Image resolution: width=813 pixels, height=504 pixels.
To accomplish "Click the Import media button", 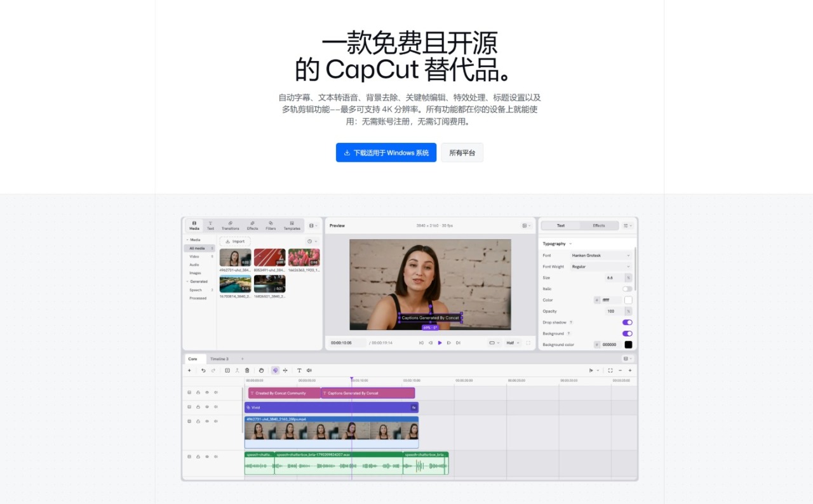I will 235,241.
